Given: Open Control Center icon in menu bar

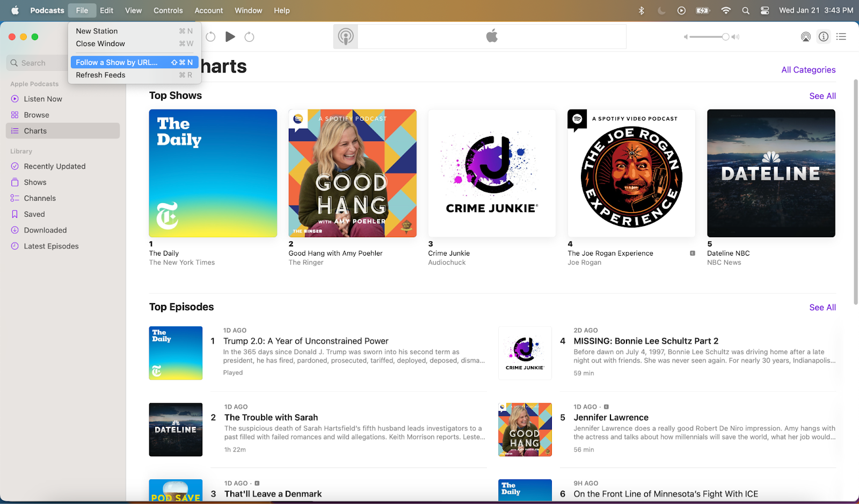Looking at the screenshot, I should [765, 10].
